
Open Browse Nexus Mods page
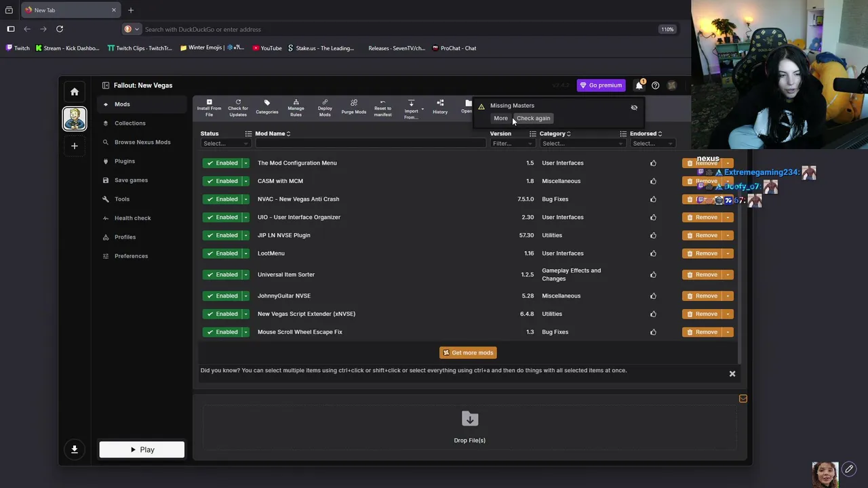click(x=142, y=142)
